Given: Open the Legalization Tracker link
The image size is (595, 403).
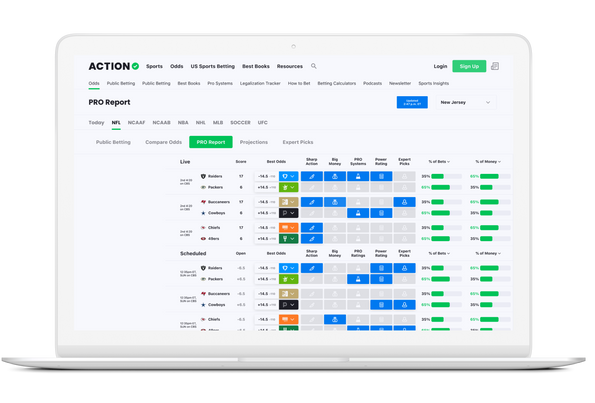Looking at the screenshot, I should click(x=260, y=83).
